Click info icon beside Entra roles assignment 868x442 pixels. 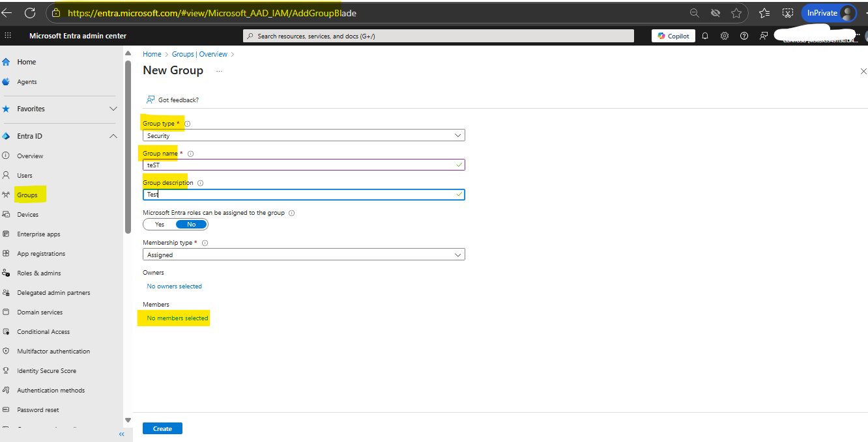tap(291, 213)
